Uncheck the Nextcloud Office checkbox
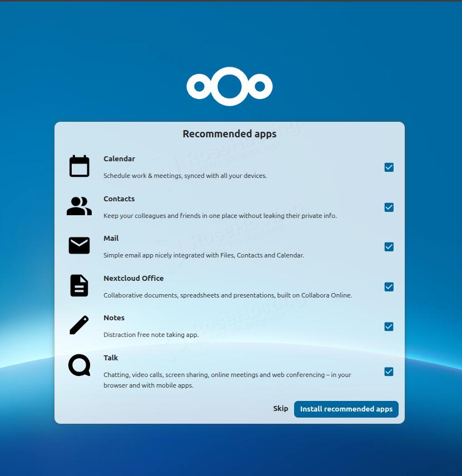This screenshot has width=462, height=476. coord(389,287)
